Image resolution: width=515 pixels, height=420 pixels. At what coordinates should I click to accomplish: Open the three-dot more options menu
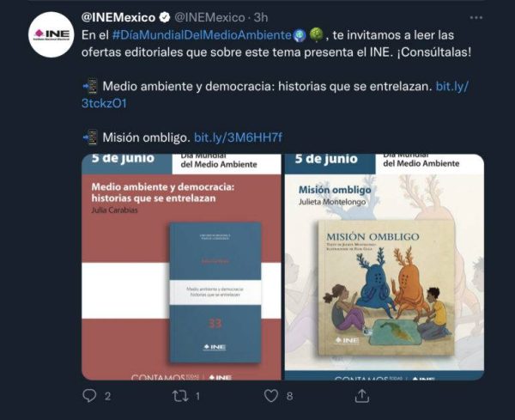[476, 17]
